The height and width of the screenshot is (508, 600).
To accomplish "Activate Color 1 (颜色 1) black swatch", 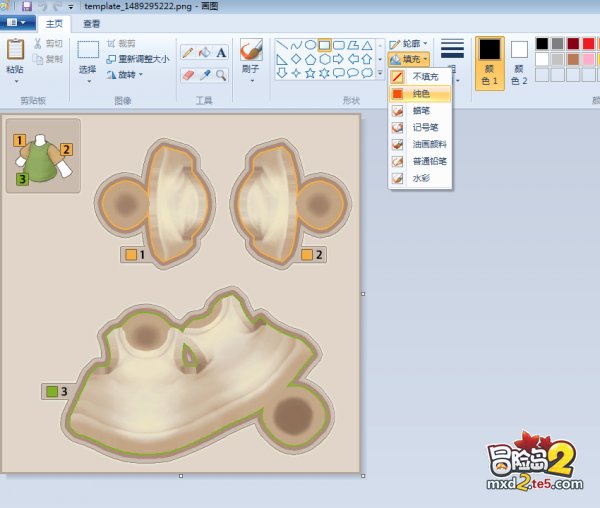I will [490, 63].
